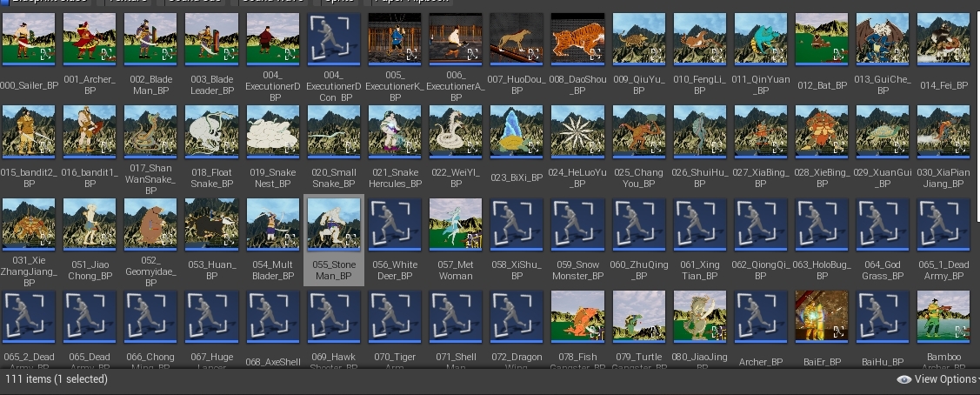Click the 023_BiXi_BP blueprint icon
Screen dimensions: 980x395
517,131
